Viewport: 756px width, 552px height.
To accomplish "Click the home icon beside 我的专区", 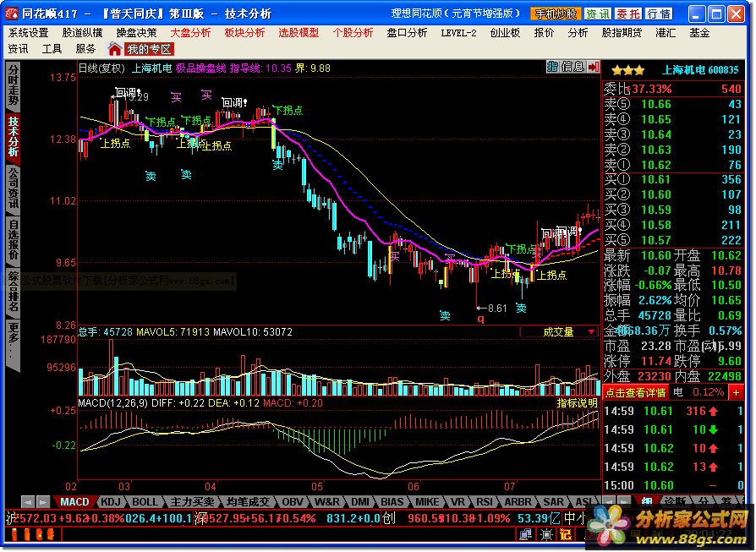I will pyautogui.click(x=115, y=49).
